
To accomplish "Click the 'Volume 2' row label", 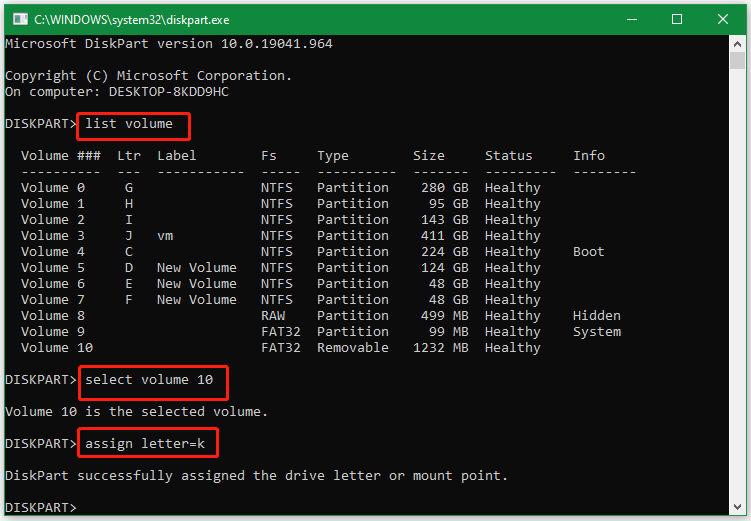I will 53,220.
